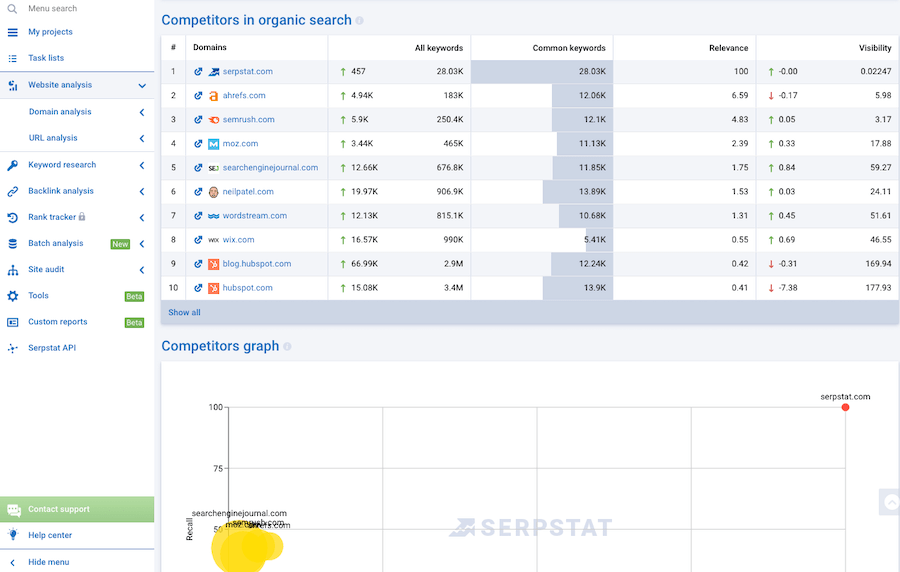Screen dimensions: 900x572
Task: Open the neilpatel.com domain link
Action: coord(248,192)
